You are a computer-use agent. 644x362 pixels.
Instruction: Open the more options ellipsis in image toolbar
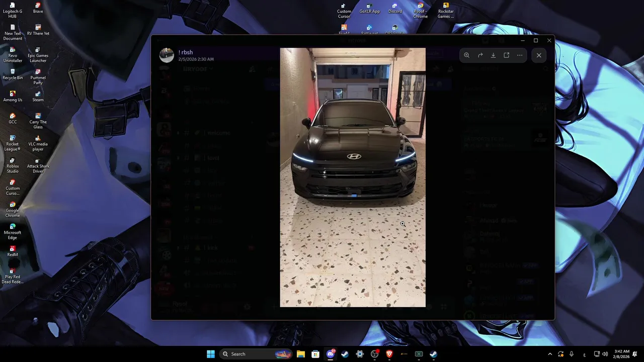point(520,55)
